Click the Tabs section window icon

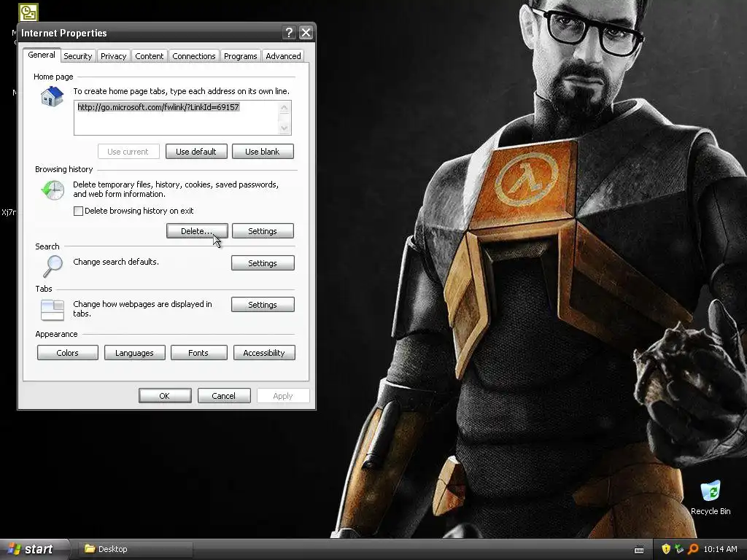(x=53, y=310)
